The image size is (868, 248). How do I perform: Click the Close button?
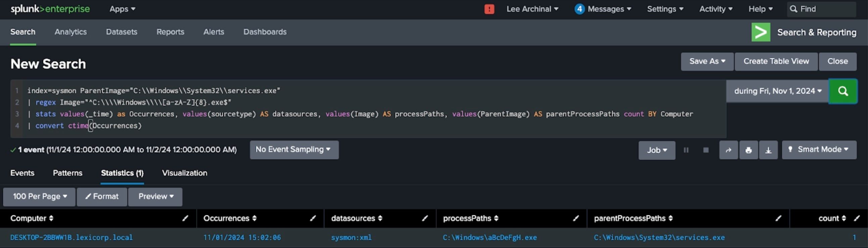pos(838,62)
